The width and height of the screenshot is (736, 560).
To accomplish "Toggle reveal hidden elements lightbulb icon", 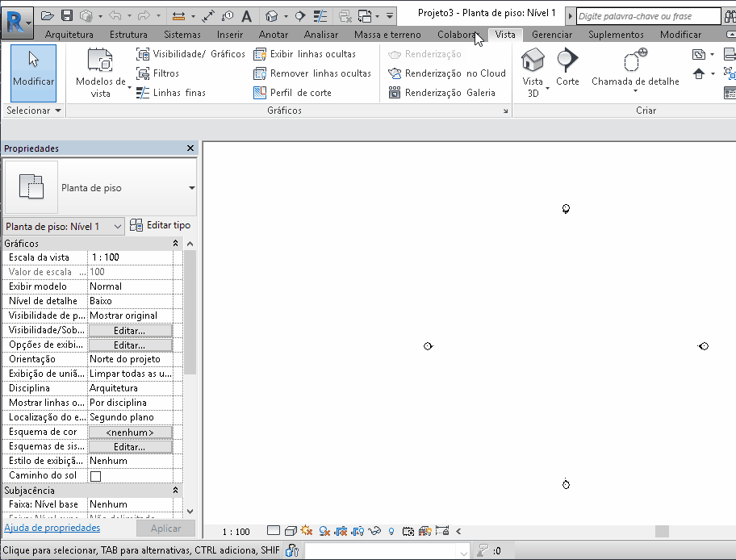I will point(391,531).
